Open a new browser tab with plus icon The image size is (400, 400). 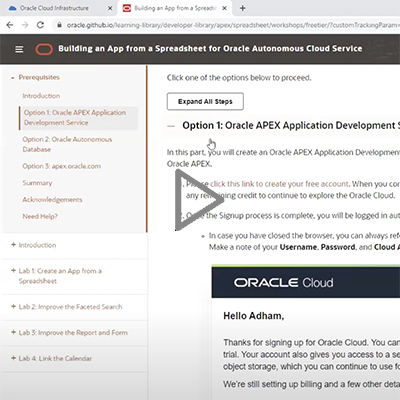[x=243, y=8]
